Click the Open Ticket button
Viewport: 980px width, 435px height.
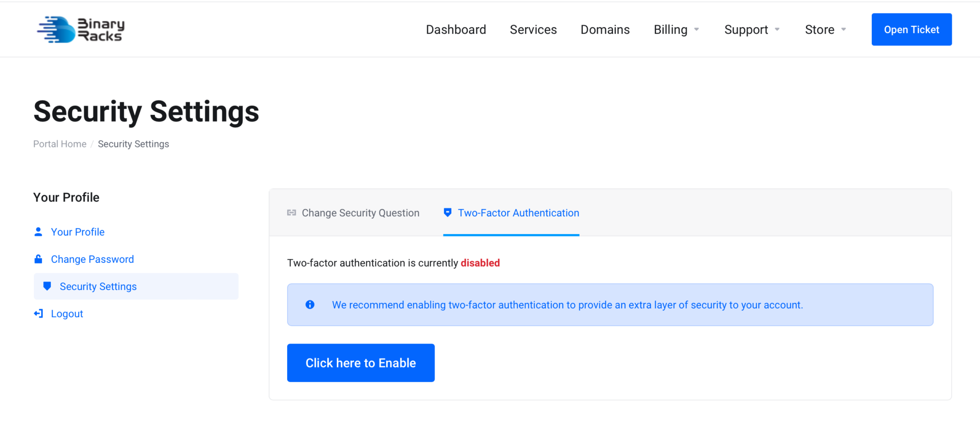pos(911,29)
